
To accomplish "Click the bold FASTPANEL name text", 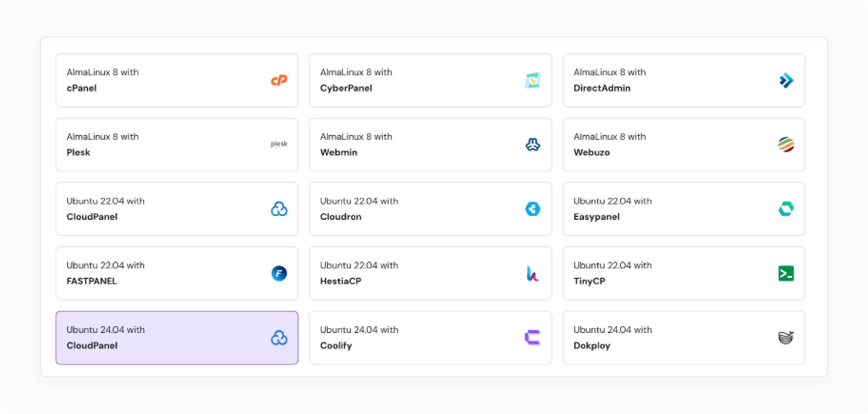I will (x=92, y=281).
